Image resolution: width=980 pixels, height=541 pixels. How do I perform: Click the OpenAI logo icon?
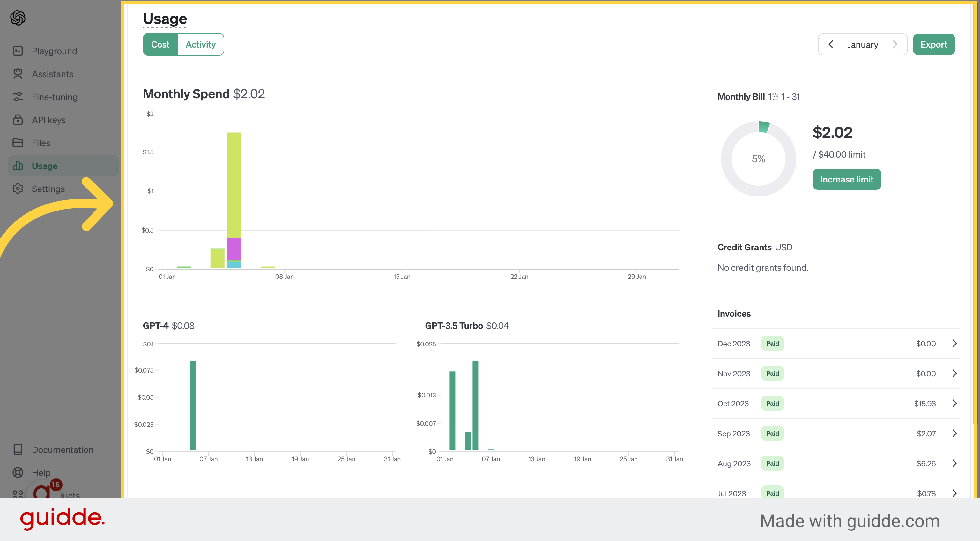[18, 18]
